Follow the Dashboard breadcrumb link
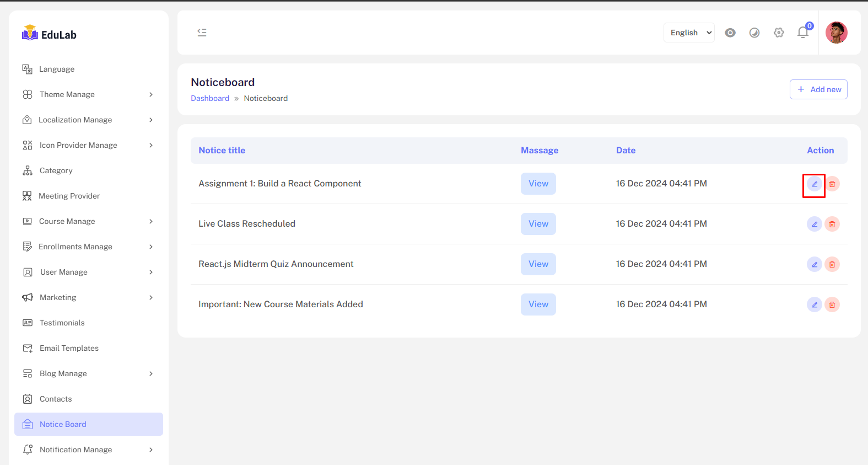 (x=210, y=98)
